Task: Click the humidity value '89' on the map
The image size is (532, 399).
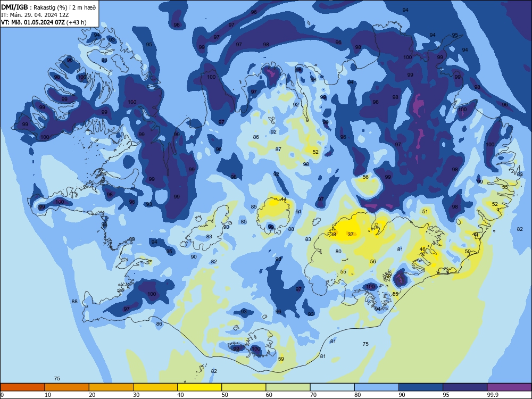Action: pos(132,239)
